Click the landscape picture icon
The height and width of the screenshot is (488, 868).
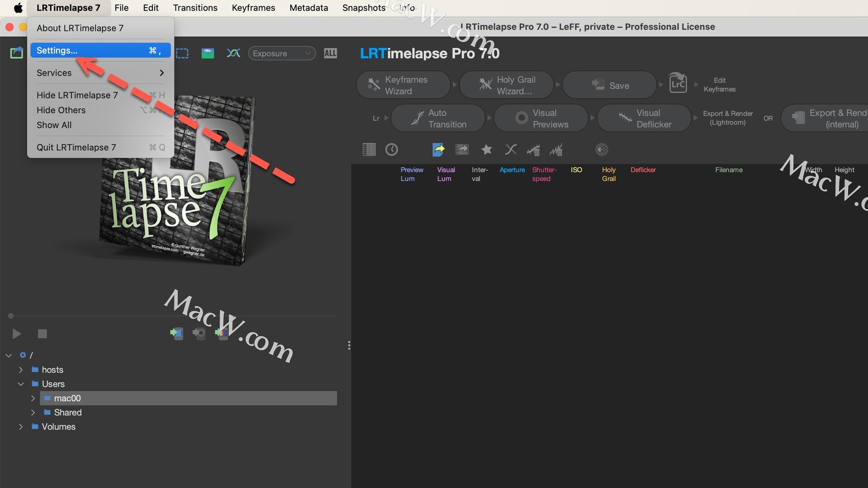coord(208,53)
